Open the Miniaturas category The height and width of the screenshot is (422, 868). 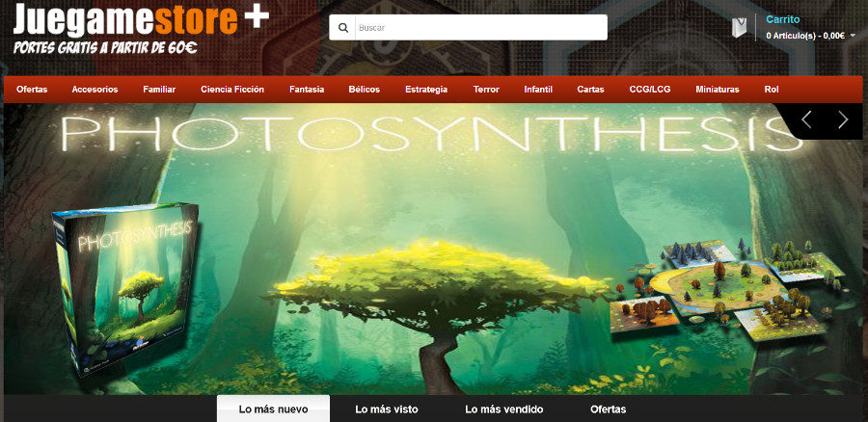pyautogui.click(x=718, y=89)
